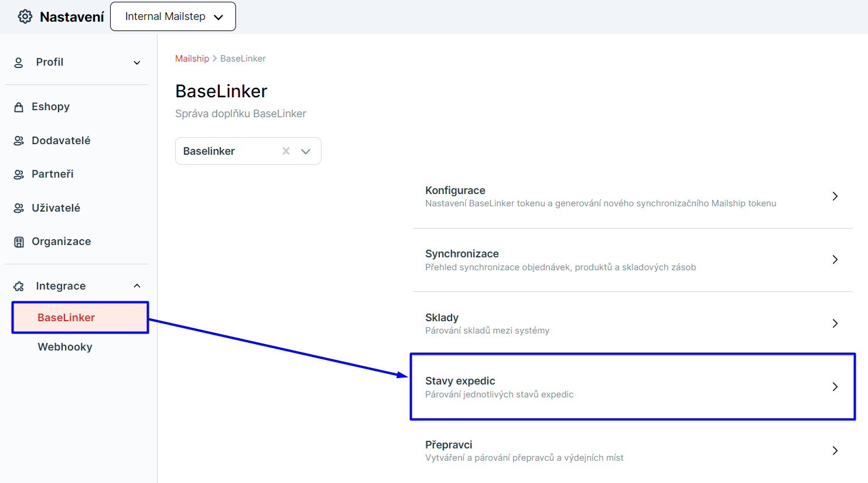Click the Uživatelé people icon
This screenshot has width=868, height=483.
click(x=19, y=208)
